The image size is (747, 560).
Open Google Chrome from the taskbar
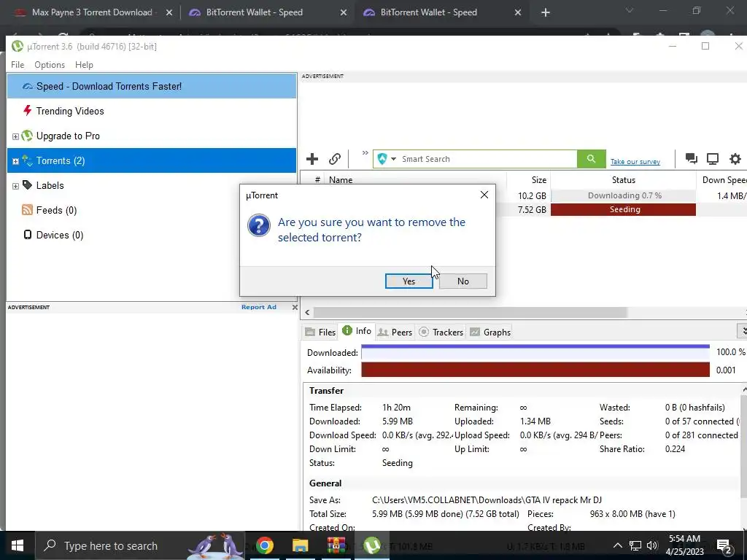pos(264,545)
